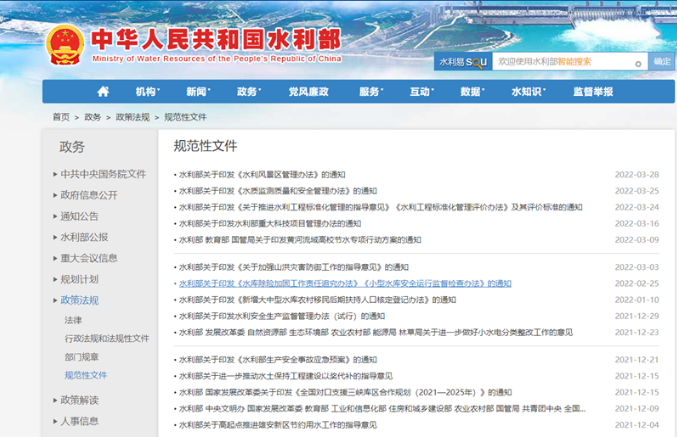677x438 pixels.
Task: Click 规范性文件 in the breadcrumb
Action: pyautogui.click(x=185, y=117)
